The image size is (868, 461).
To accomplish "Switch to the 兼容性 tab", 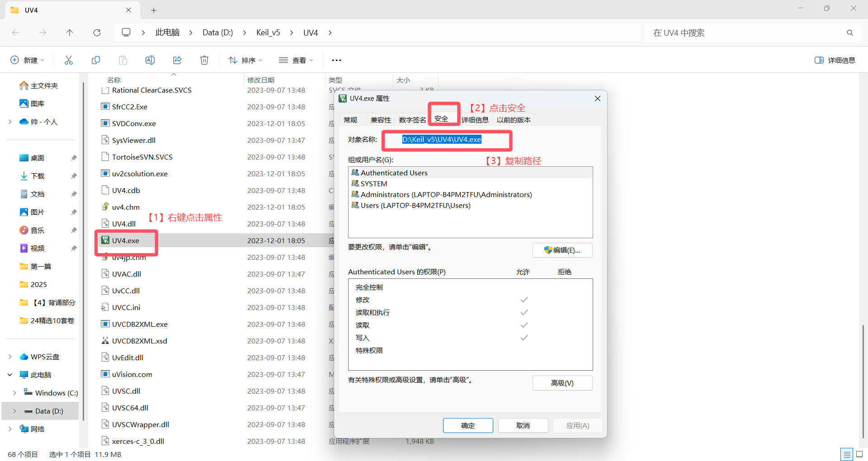I will coord(381,120).
